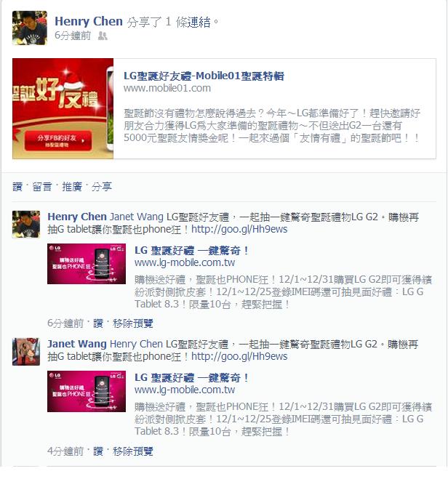Open the LG聖誕好友禮-Mobile01聖誕特輯 title link
Viewport: 448px width, 487px height.
pyautogui.click(x=204, y=76)
